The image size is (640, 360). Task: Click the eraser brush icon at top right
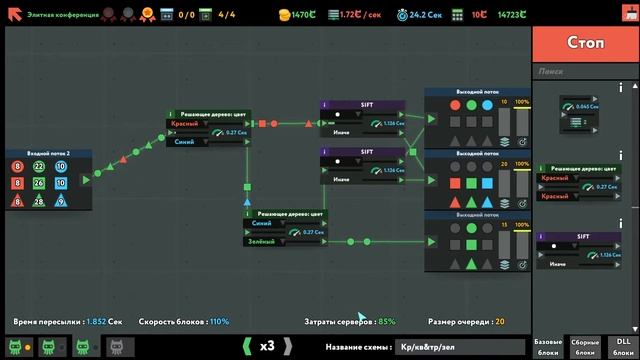click(630, 13)
